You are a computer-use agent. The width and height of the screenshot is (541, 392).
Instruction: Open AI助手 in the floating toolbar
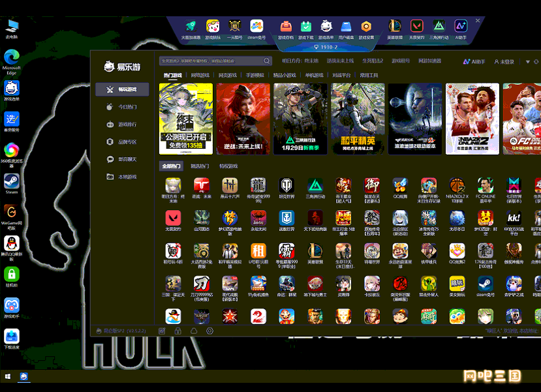[x=461, y=26]
